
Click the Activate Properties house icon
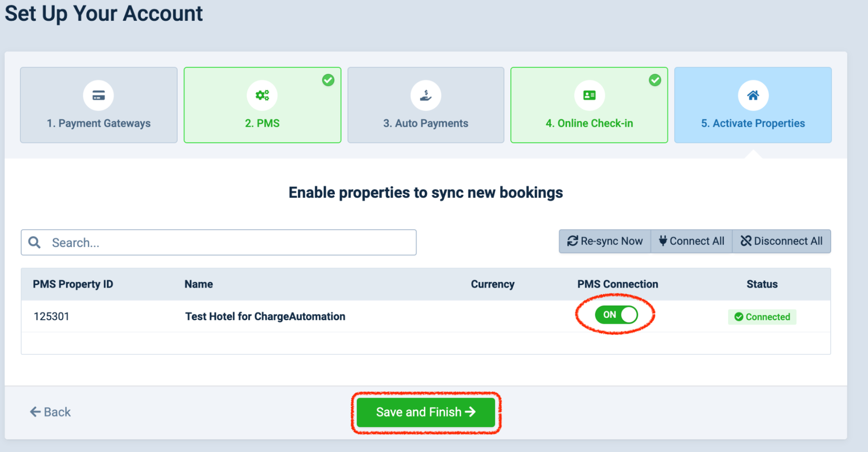[x=753, y=96]
